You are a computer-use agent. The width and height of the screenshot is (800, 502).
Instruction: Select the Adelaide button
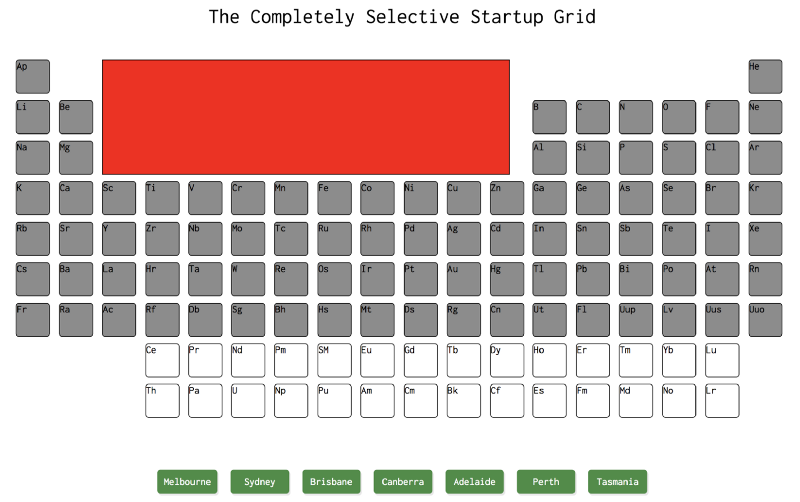pyautogui.click(x=474, y=482)
